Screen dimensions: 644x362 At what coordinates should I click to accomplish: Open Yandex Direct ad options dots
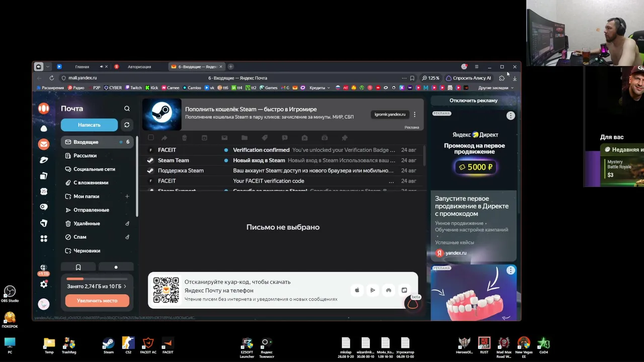511,116
